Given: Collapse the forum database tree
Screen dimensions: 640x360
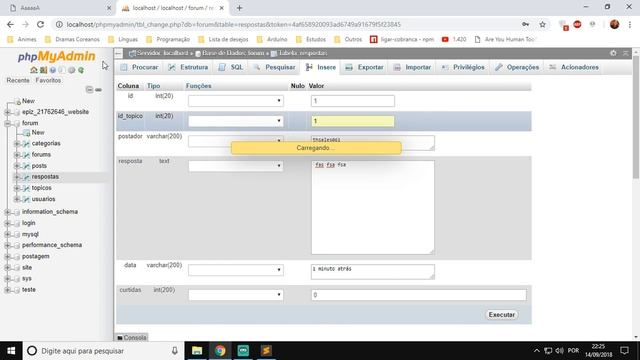Looking at the screenshot, I should (x=7, y=123).
